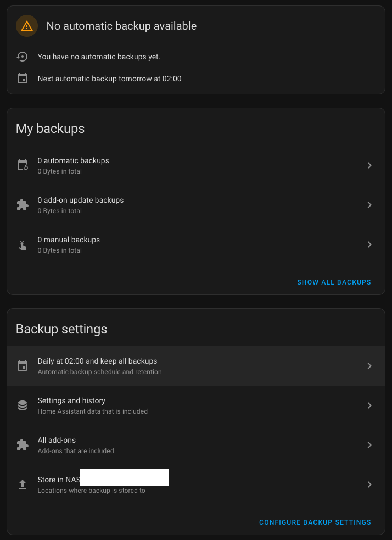Click CONFIGURE BACKUP SETTINGS button
Screen dimensions: 392x540
point(315,522)
